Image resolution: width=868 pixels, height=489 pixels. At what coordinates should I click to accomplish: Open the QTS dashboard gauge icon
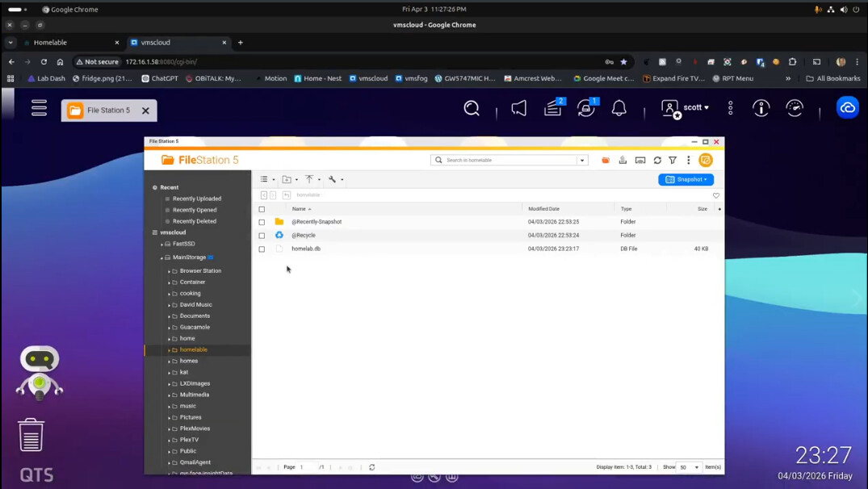click(x=795, y=108)
